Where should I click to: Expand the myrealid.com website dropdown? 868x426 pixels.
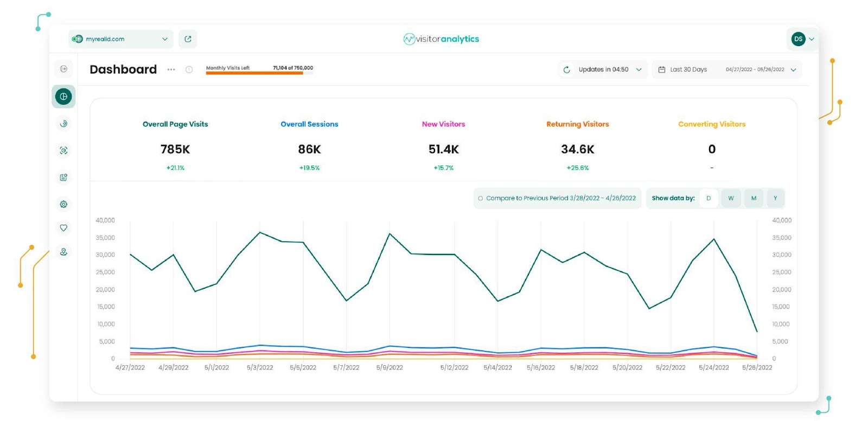(121, 39)
